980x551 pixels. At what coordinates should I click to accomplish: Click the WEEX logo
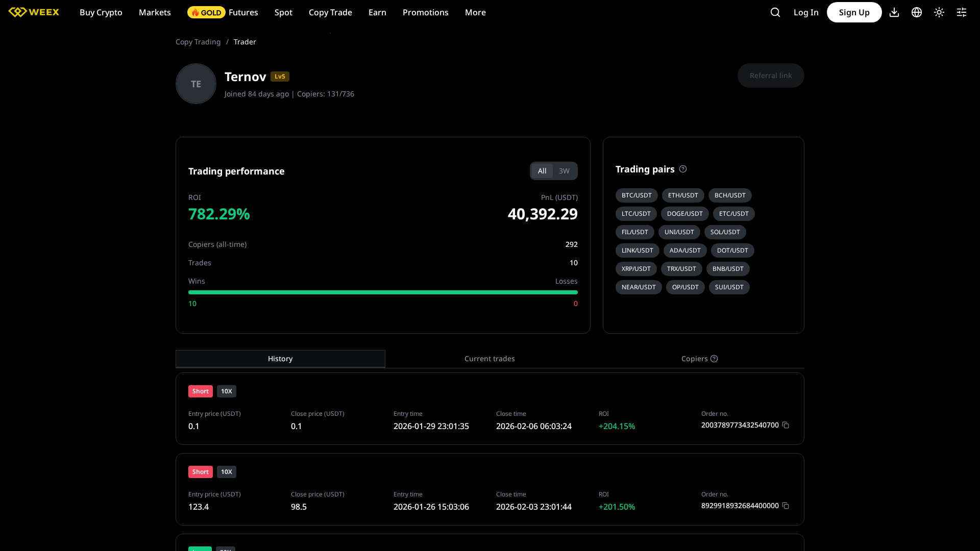tap(34, 12)
